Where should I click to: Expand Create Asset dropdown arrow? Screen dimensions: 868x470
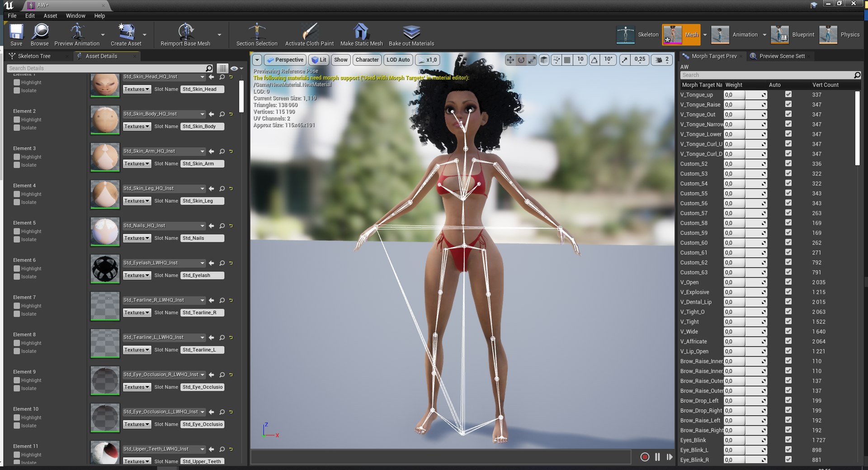click(145, 35)
